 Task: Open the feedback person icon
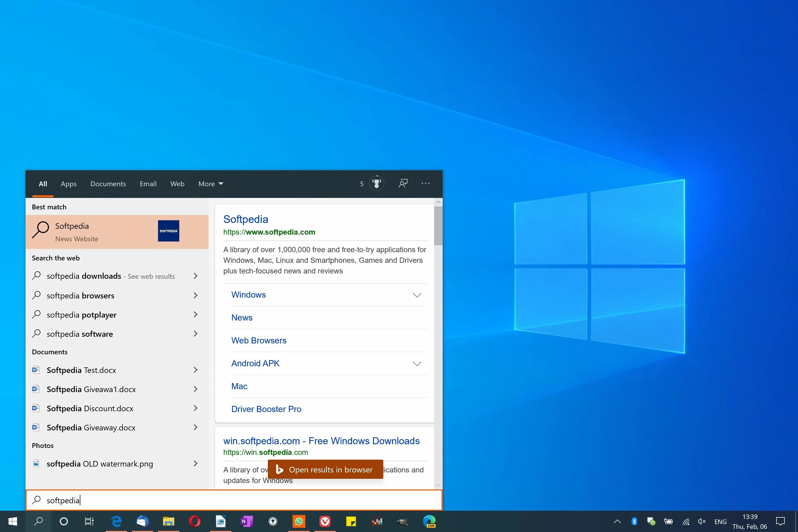(x=403, y=184)
